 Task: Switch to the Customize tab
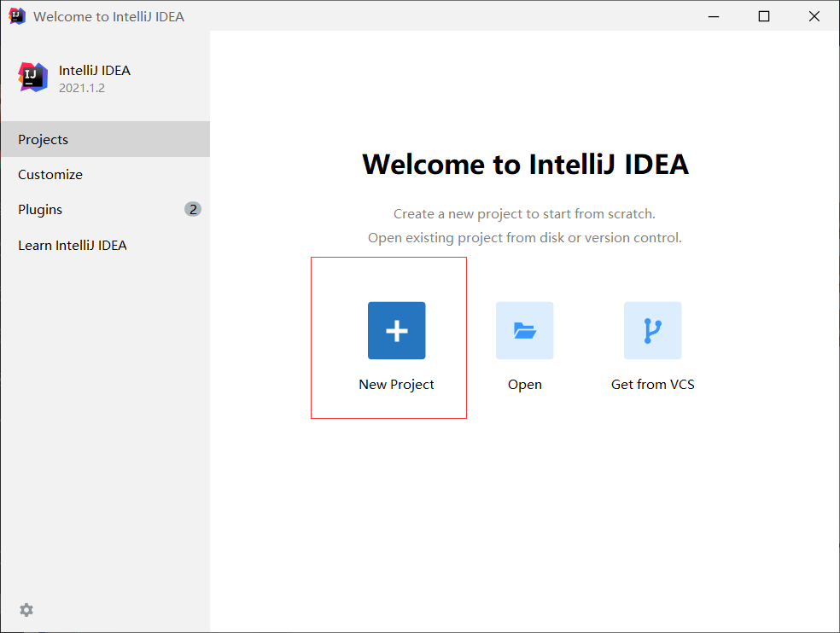[105, 175]
